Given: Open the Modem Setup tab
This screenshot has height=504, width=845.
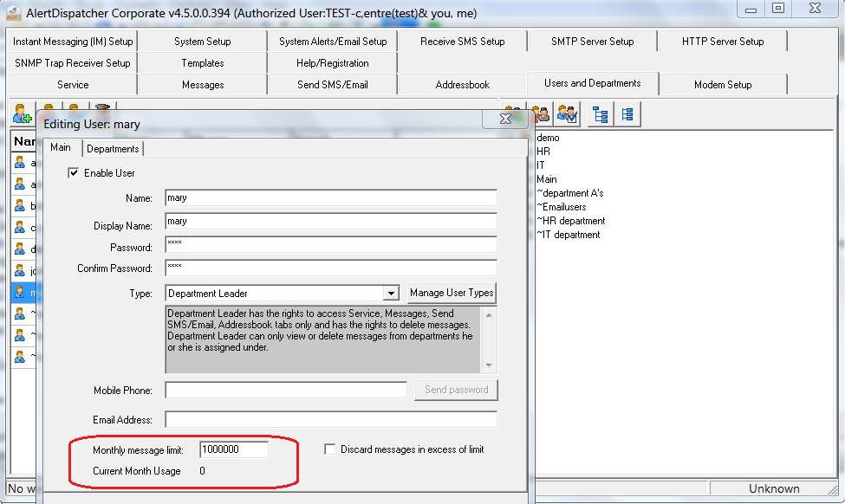Looking at the screenshot, I should click(x=723, y=85).
